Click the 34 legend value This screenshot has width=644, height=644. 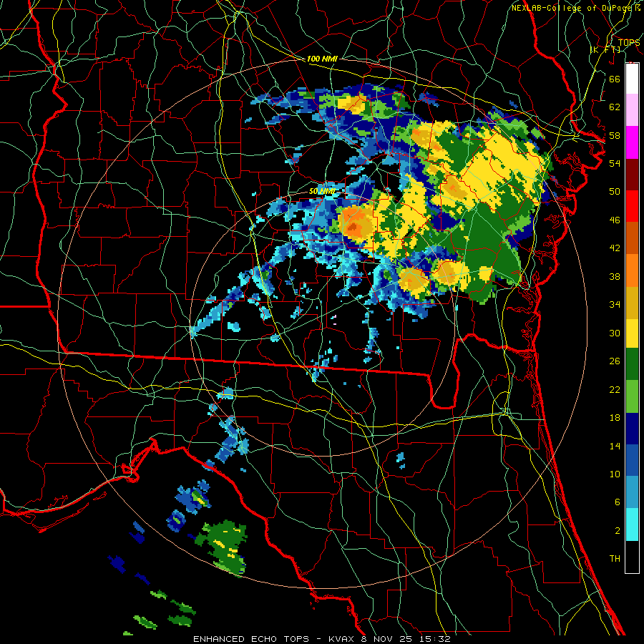[x=615, y=305]
